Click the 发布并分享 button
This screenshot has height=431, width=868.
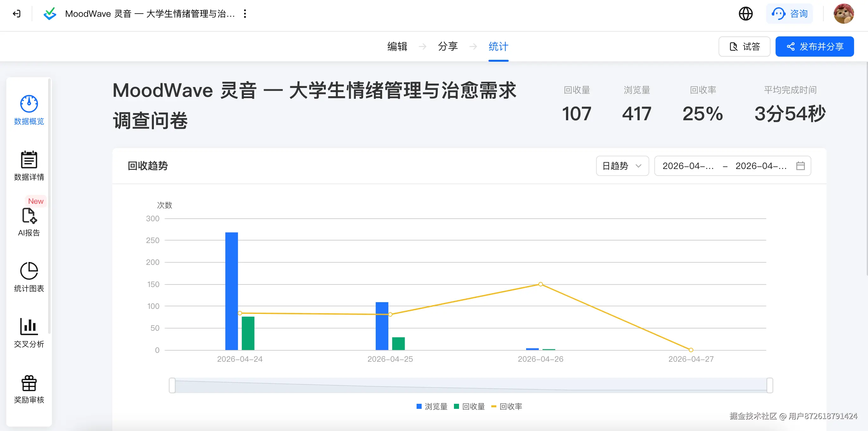tap(815, 47)
